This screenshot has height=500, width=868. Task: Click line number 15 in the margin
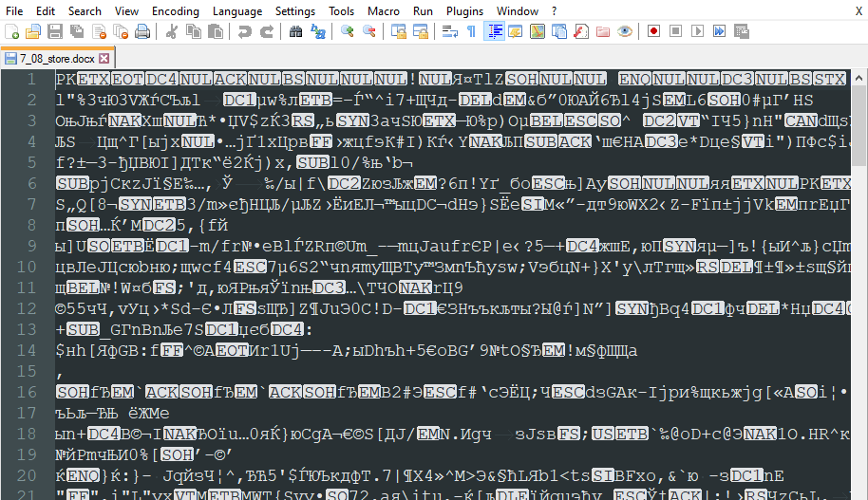click(x=27, y=371)
